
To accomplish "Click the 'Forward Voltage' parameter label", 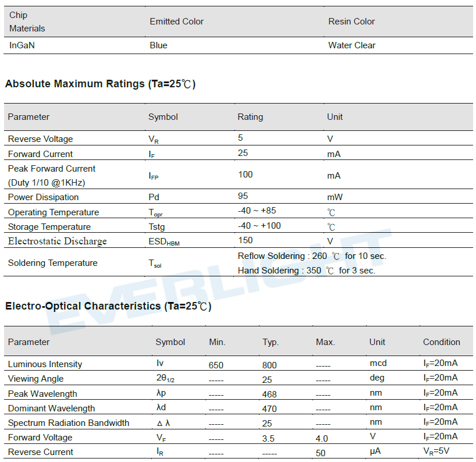I will [40, 438].
